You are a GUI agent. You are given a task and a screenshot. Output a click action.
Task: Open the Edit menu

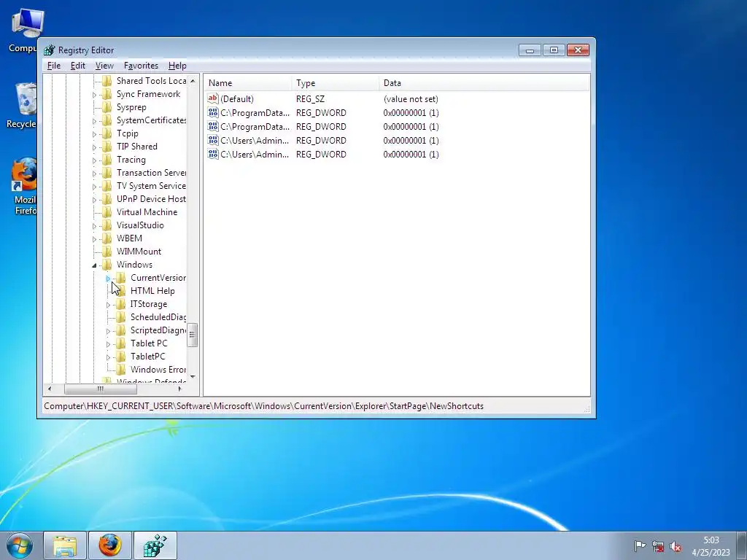coord(77,66)
